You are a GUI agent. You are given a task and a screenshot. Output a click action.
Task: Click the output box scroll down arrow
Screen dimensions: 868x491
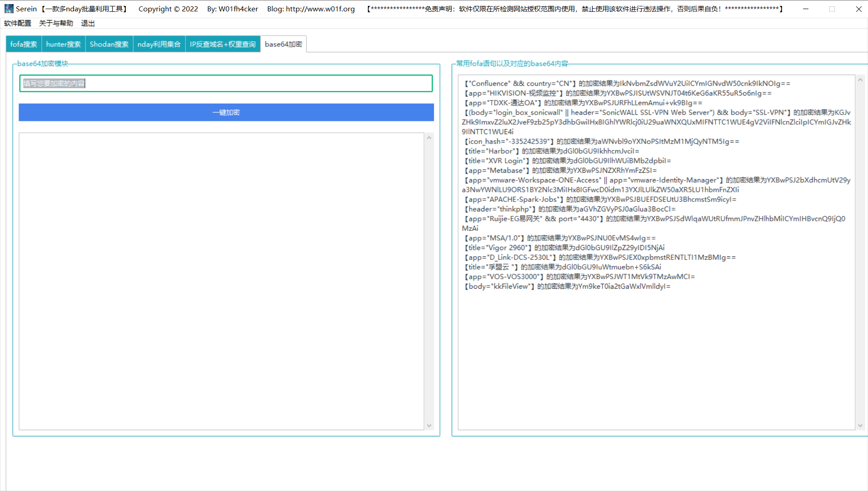[429, 426]
